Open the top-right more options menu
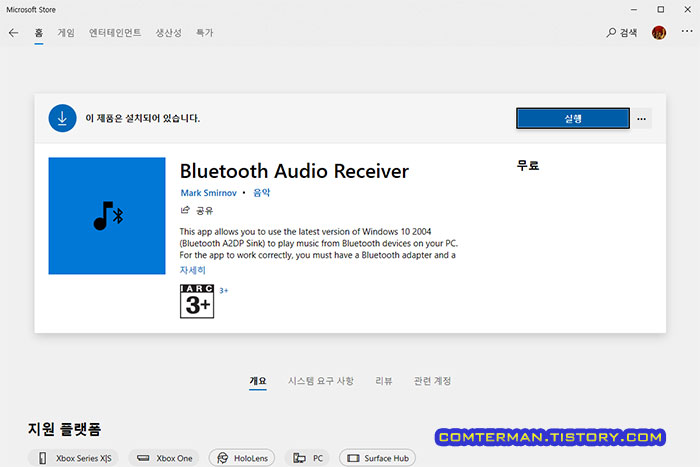700x467 pixels. pos(687,31)
